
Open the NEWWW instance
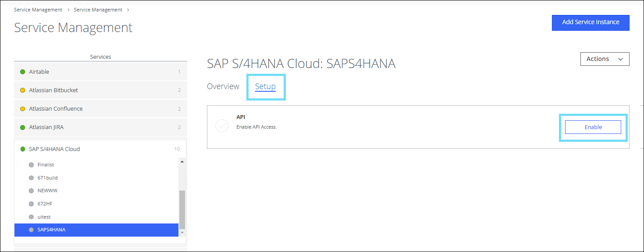pos(96,191)
